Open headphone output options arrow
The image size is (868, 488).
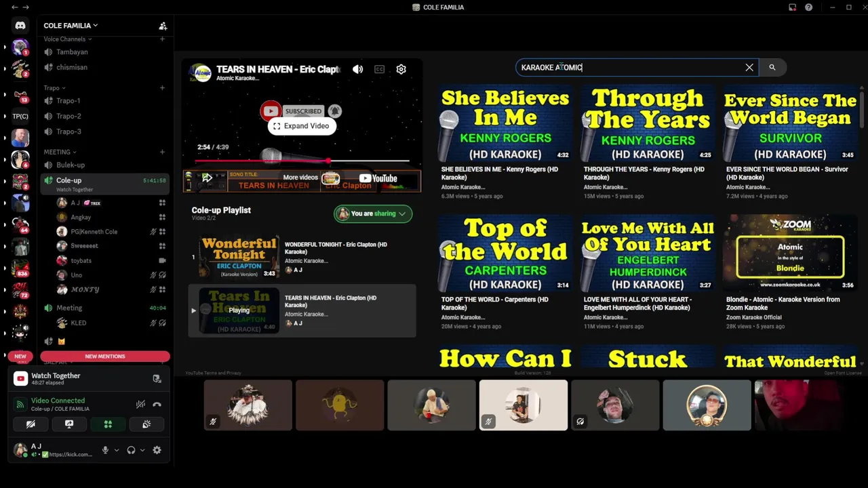pos(142,450)
